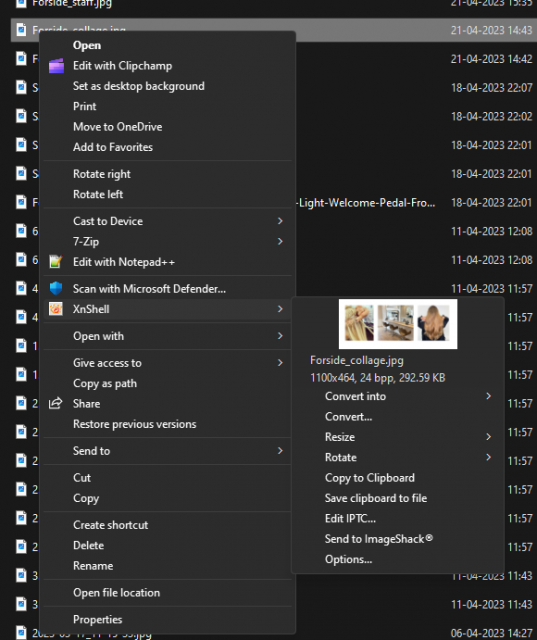537x640 pixels.
Task: Expand the Cast to Device submenu arrow
Action: pyautogui.click(x=280, y=221)
